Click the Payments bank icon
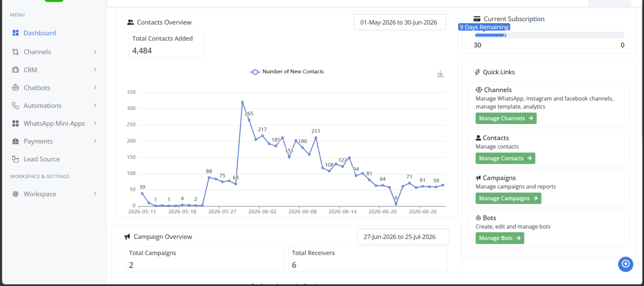644x286 pixels. pos(16,141)
